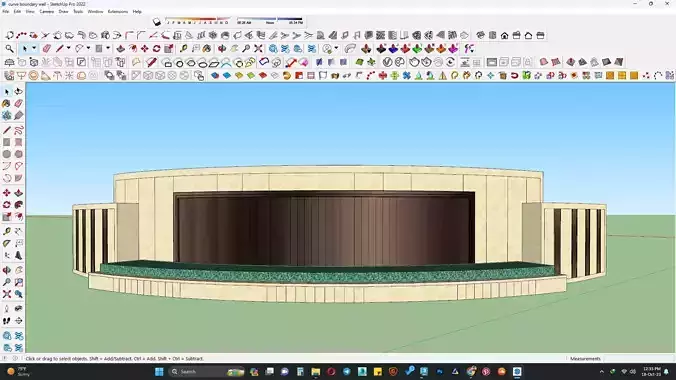Activate the Tag tool in the palette
Image resolution: width=676 pixels, height=380 pixels.
click(x=19, y=116)
